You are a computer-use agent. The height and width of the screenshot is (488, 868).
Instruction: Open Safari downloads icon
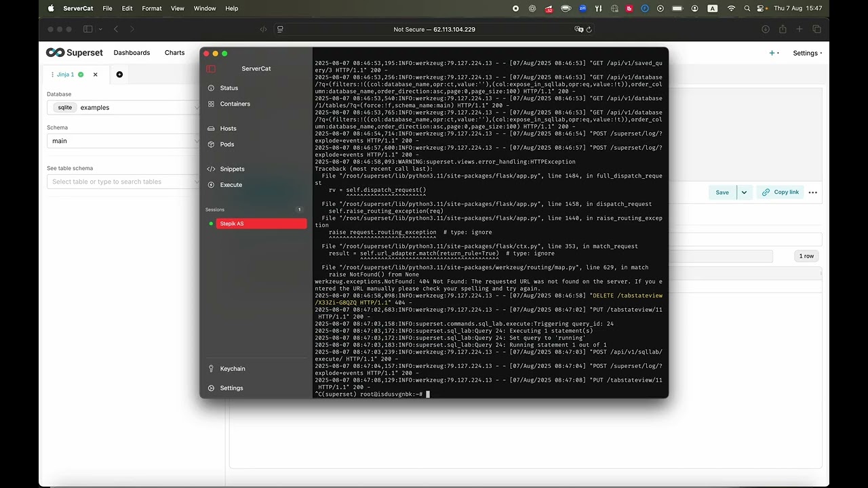pyautogui.click(x=766, y=29)
